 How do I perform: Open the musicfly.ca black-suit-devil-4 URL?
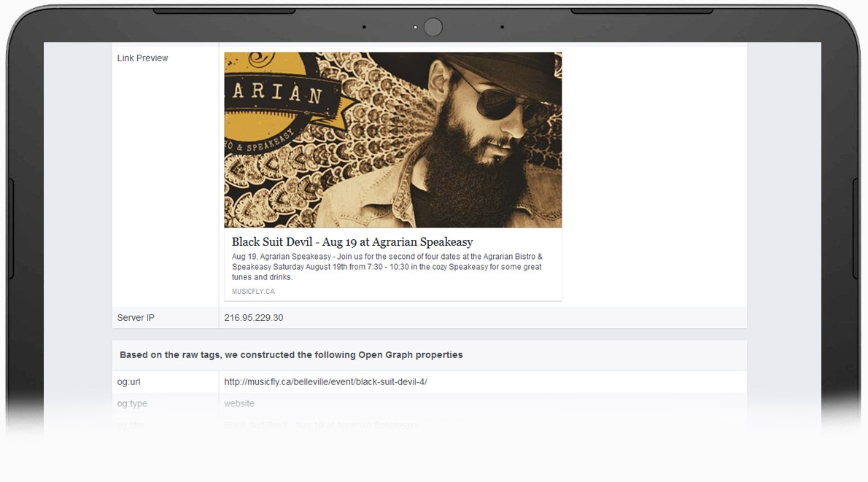(325, 382)
